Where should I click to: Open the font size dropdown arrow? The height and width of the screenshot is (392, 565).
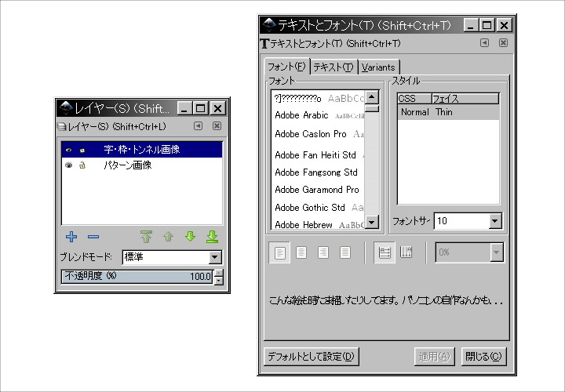[495, 221]
